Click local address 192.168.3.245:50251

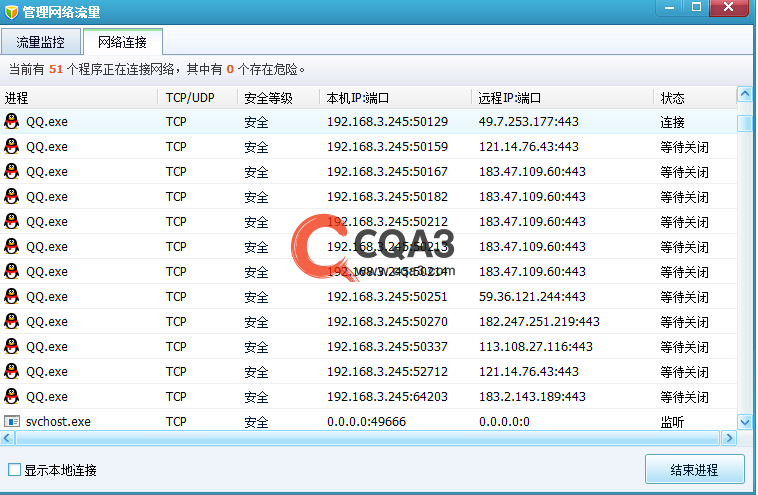coord(387,296)
